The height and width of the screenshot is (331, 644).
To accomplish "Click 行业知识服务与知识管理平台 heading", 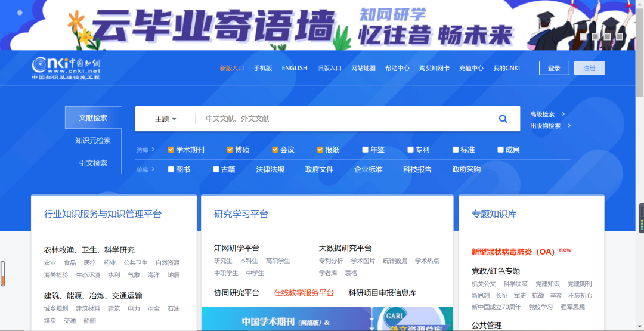I will click(x=103, y=214).
